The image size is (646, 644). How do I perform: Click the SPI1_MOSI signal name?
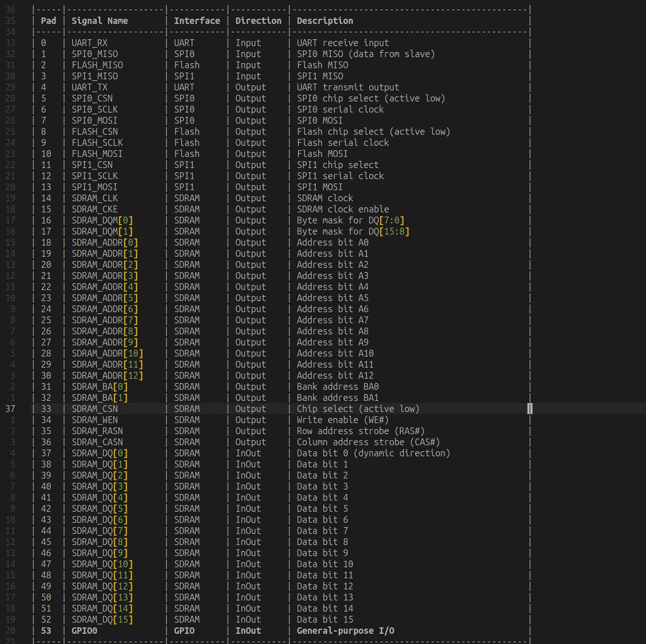[x=95, y=187]
